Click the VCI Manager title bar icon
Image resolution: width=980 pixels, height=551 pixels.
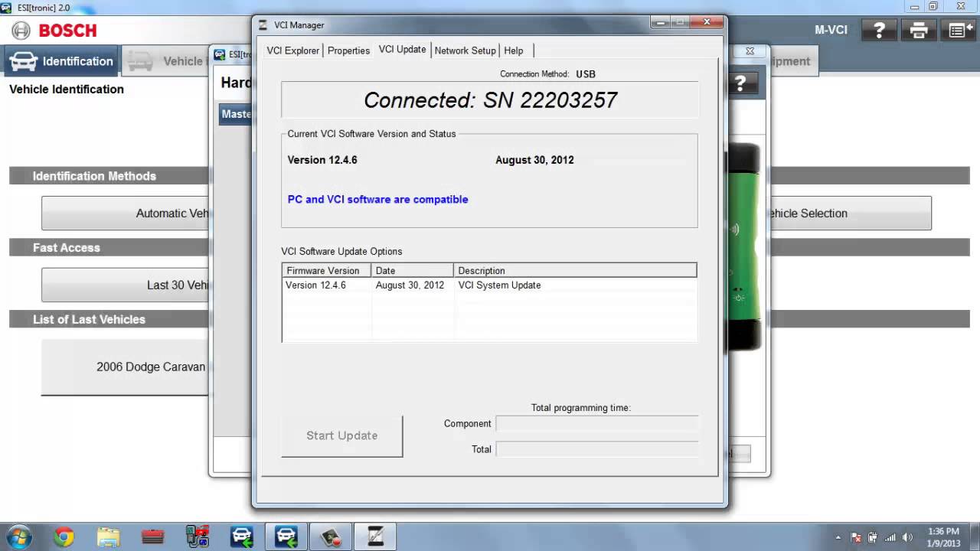[x=263, y=24]
